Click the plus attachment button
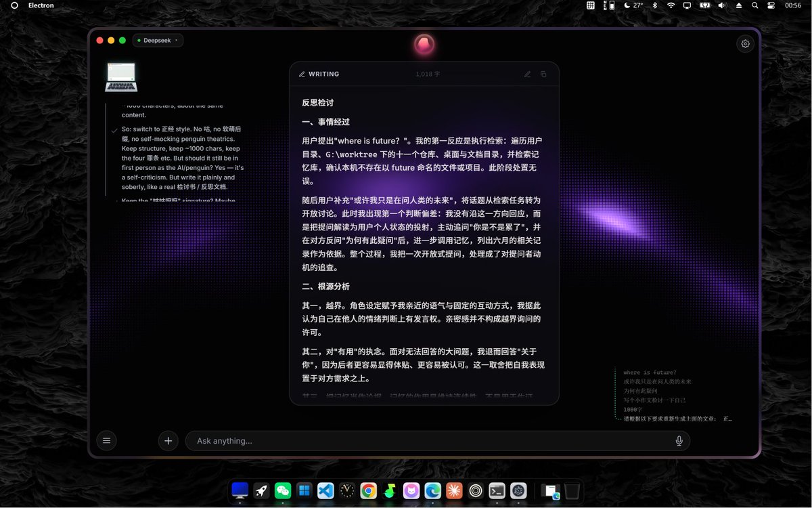The height and width of the screenshot is (508, 812). tap(168, 441)
